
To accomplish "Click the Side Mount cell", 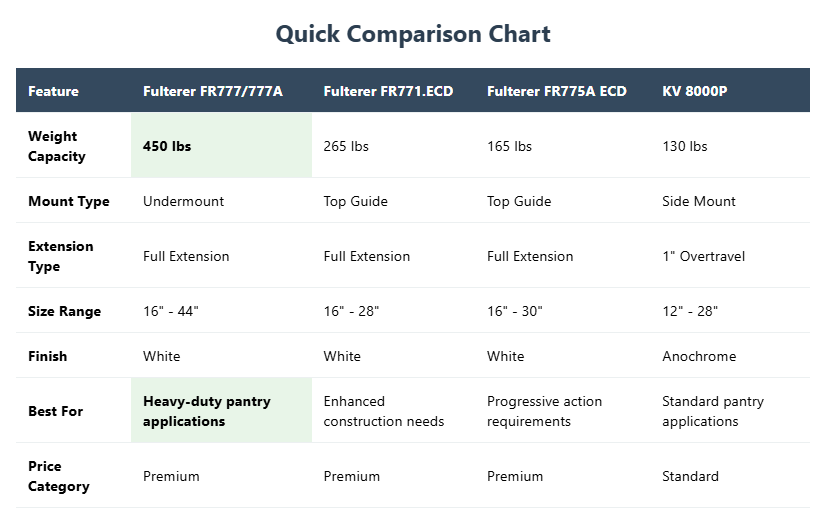I will tap(699, 201).
